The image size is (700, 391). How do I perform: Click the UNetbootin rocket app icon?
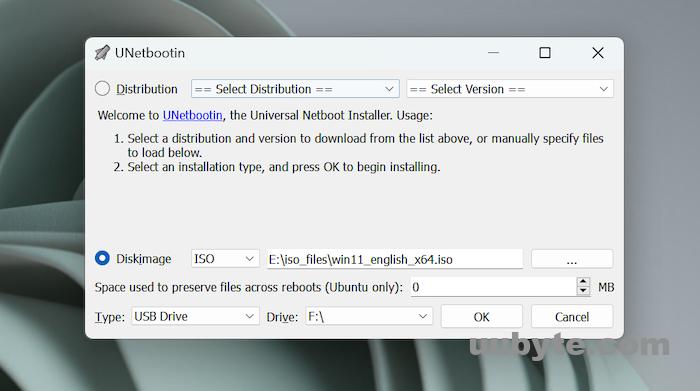point(102,53)
